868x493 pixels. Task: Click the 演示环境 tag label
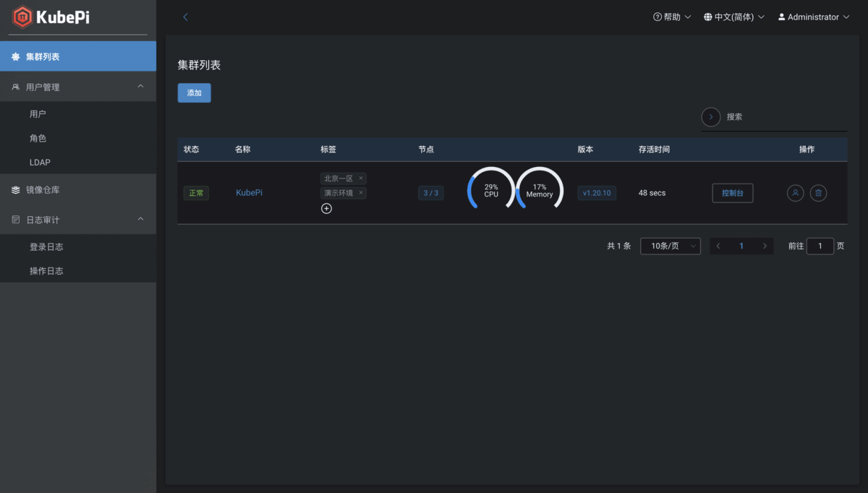click(x=339, y=193)
